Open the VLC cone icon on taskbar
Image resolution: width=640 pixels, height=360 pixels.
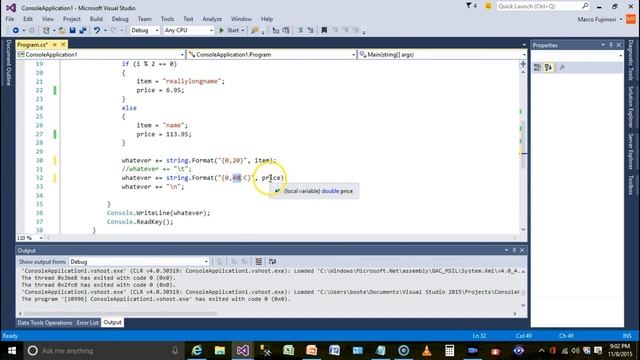[427, 351]
